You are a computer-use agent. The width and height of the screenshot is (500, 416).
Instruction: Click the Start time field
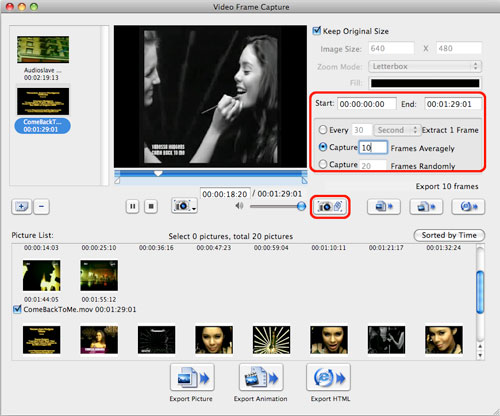[367, 104]
